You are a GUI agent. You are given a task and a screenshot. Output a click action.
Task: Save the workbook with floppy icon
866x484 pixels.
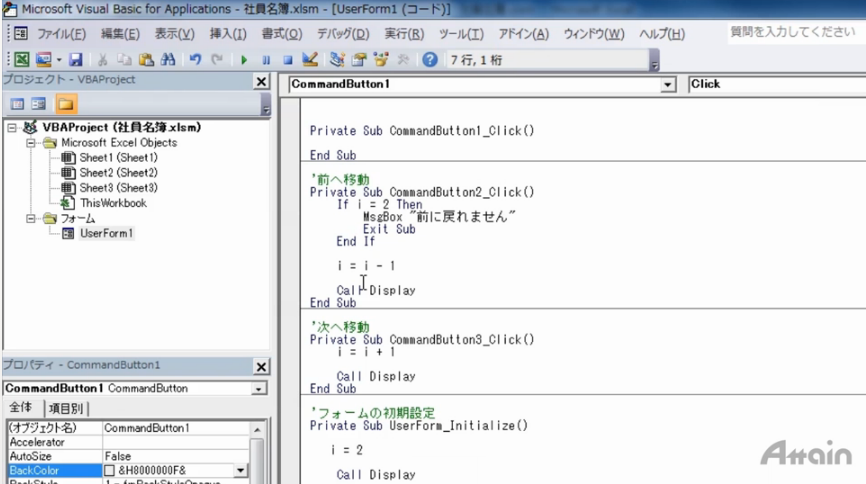(x=76, y=59)
